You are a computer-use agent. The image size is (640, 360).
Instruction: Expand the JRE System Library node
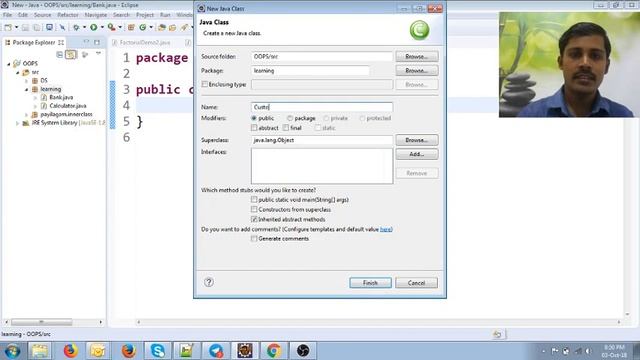(18, 123)
